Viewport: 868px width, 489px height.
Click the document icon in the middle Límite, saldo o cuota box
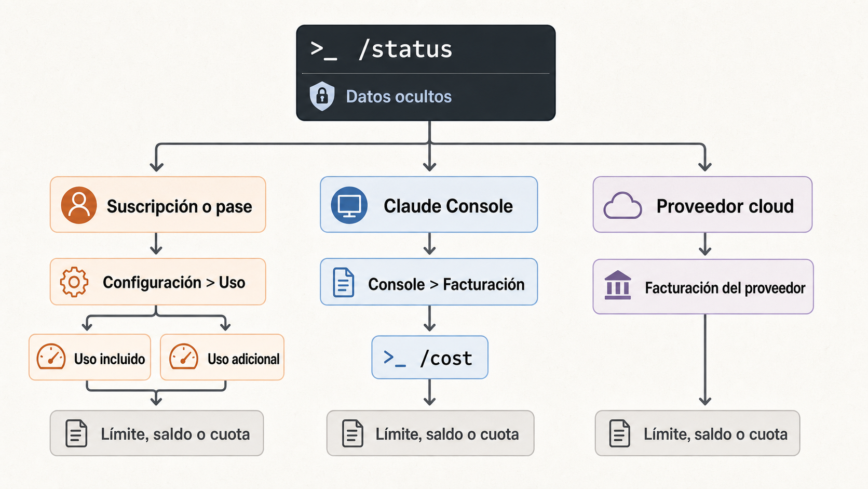[352, 433]
